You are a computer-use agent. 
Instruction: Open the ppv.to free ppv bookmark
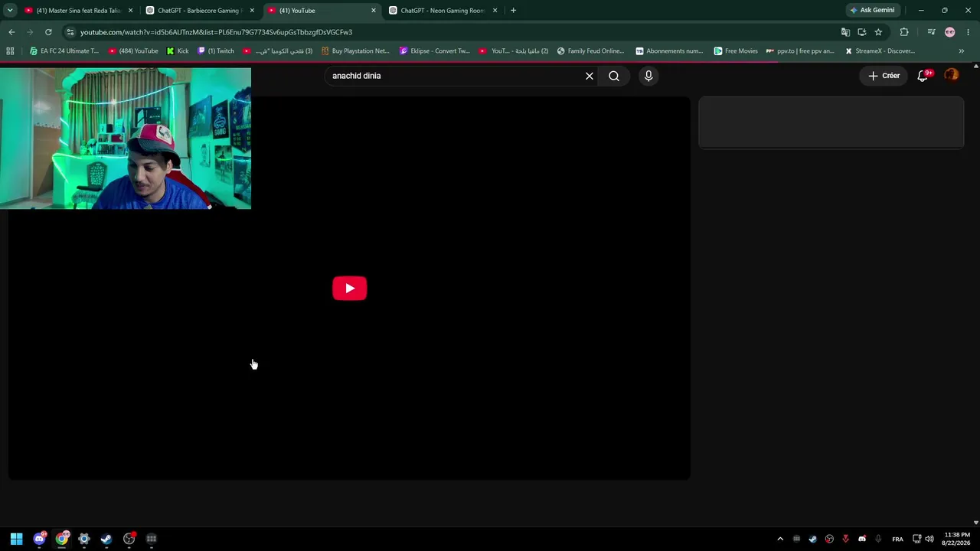tap(800, 51)
